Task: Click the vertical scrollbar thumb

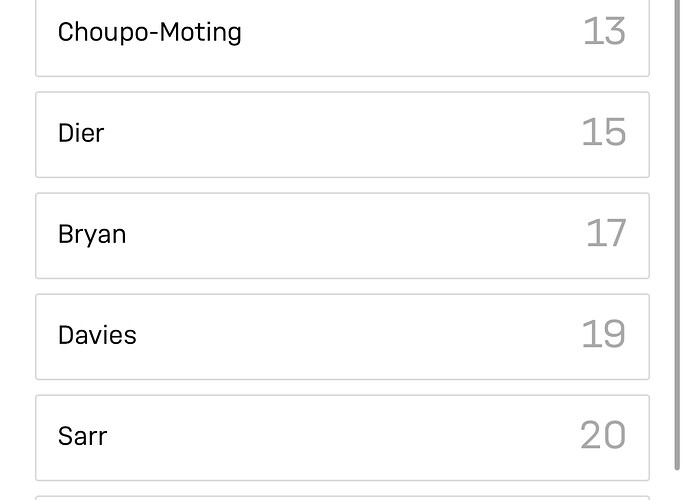Action: click(677, 233)
